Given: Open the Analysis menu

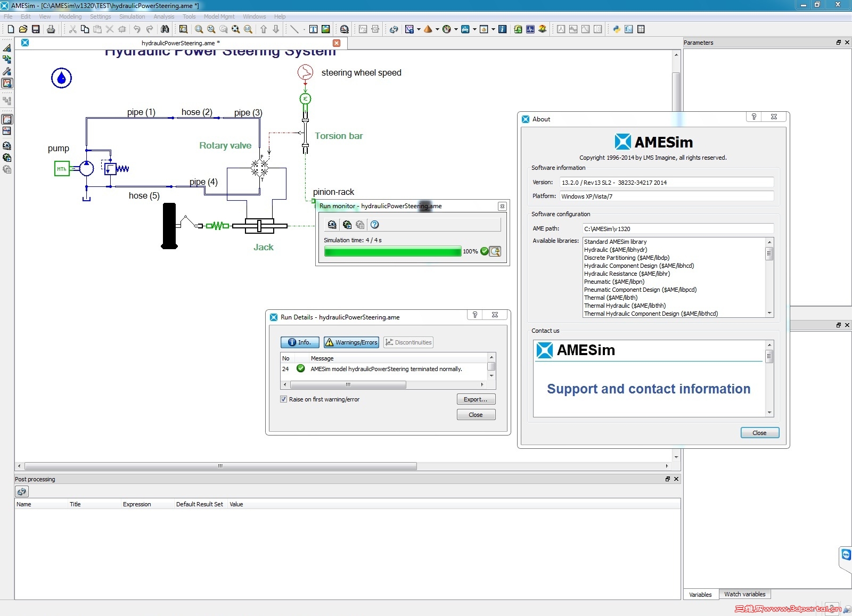Looking at the screenshot, I should coord(164,17).
